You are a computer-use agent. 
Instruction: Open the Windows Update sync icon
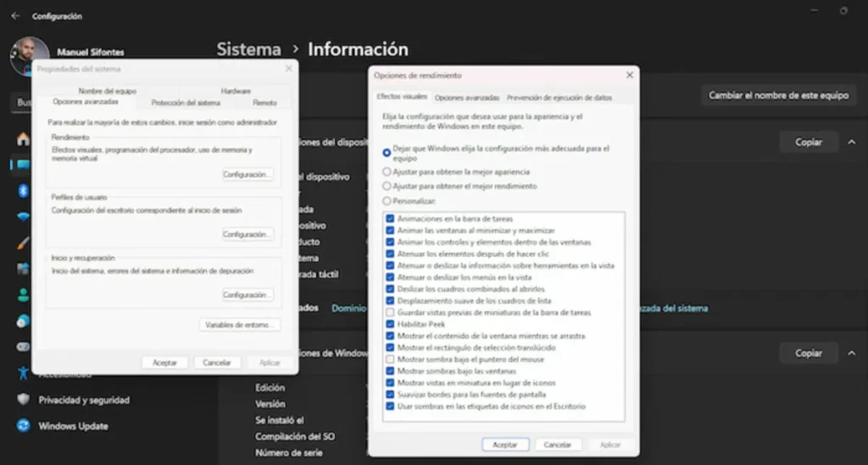click(23, 426)
